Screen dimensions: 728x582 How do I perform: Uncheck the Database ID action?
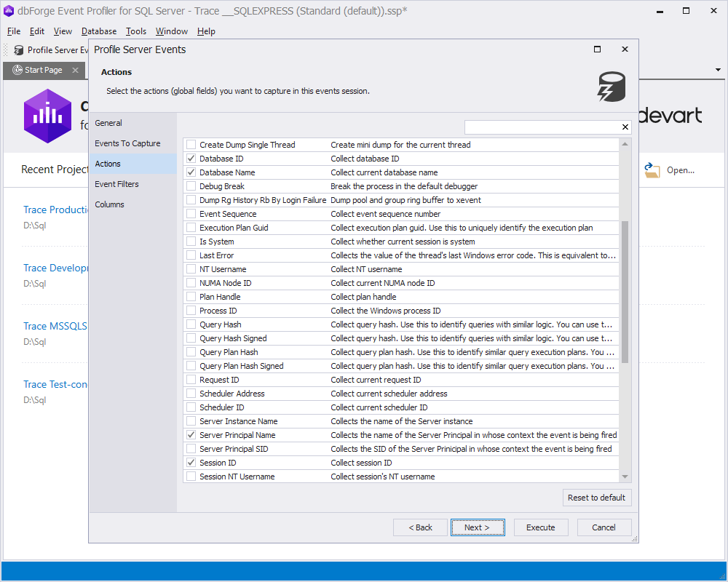[191, 159]
